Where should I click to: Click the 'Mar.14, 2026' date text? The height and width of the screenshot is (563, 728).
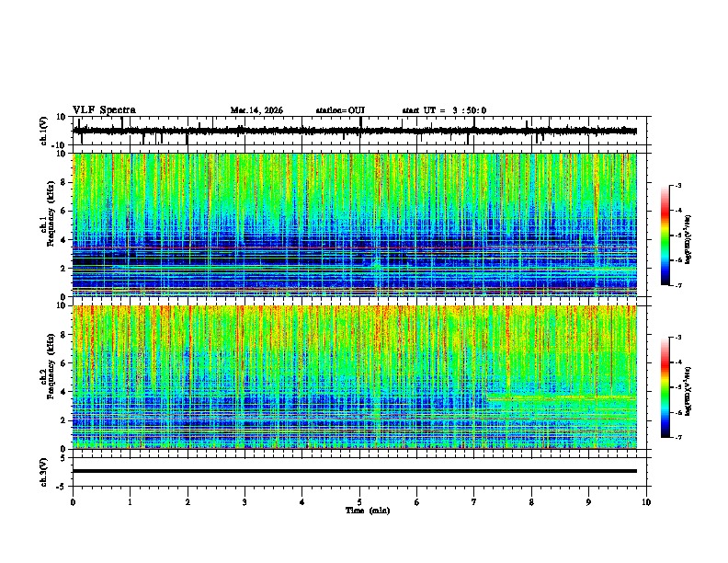[256, 110]
